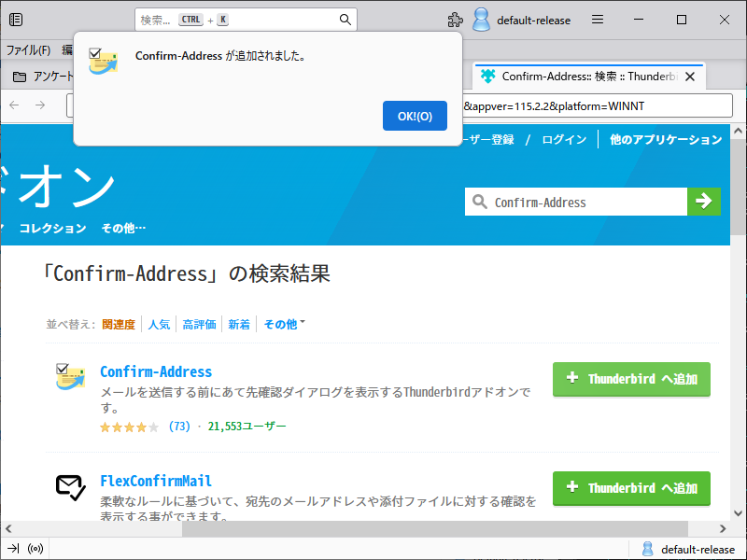The image size is (747, 560).
Task: Add Confirm-Address to Thunderbird button
Action: [631, 379]
